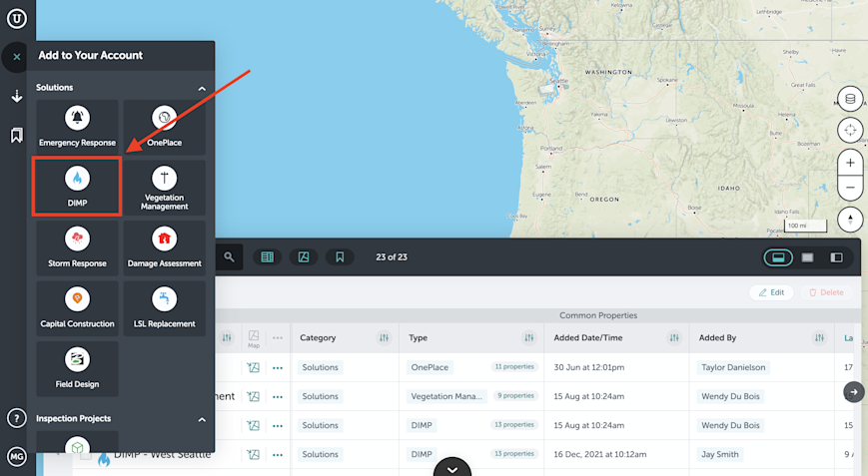This screenshot has width=868, height=476.
Task: Switch to split bottom panel layout
Action: pos(778,257)
